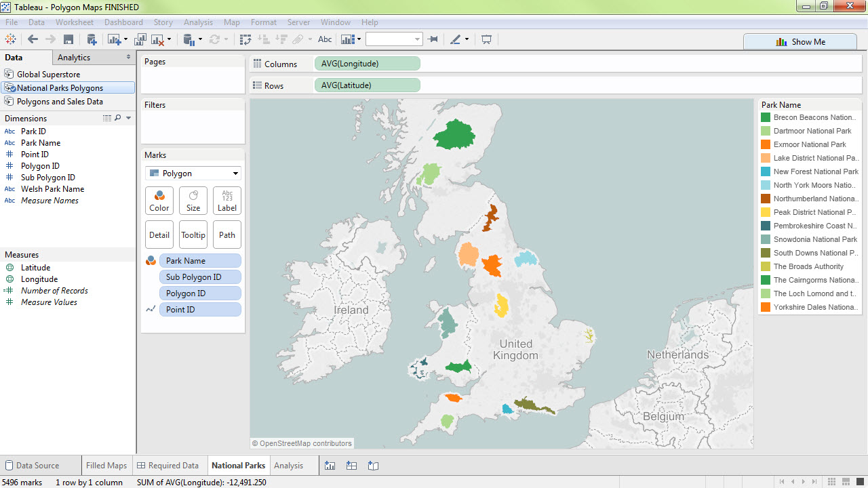Click the New Story icon in bottom bar
The width and height of the screenshot is (868, 488).
tap(373, 466)
